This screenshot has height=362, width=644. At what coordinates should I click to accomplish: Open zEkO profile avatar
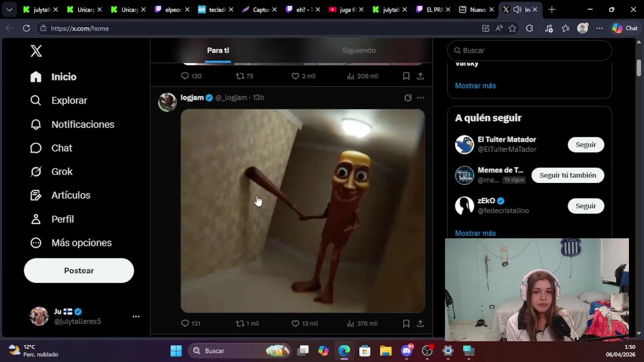(464, 206)
